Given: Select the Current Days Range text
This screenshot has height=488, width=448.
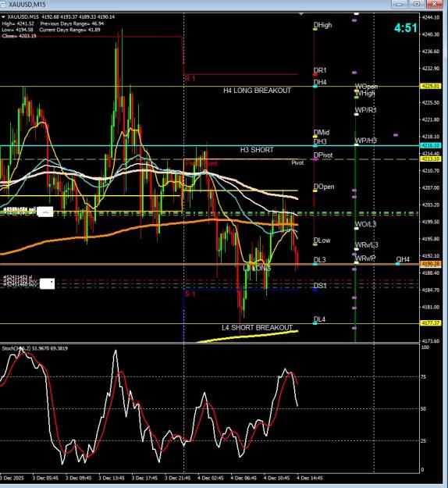Looking at the screenshot, I should (69, 30).
